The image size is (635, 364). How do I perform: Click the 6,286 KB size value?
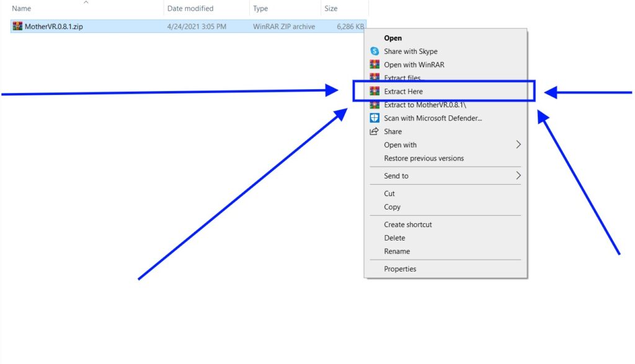click(x=350, y=27)
